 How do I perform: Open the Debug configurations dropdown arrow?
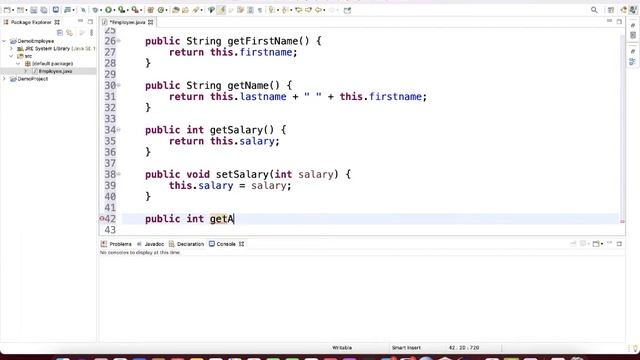pos(101,10)
